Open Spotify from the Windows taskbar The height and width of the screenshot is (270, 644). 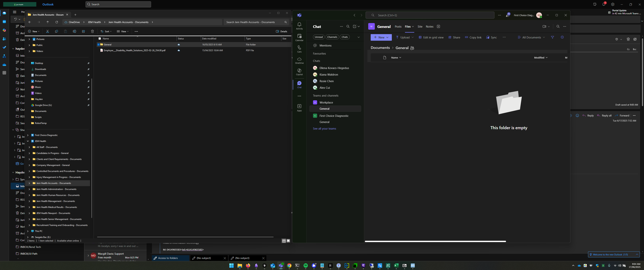click(x=306, y=265)
